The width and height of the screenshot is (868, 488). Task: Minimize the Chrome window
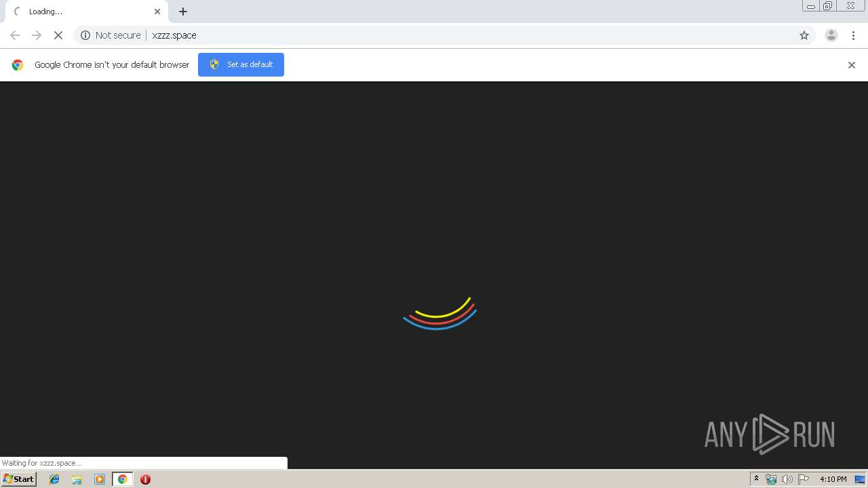[x=810, y=6]
